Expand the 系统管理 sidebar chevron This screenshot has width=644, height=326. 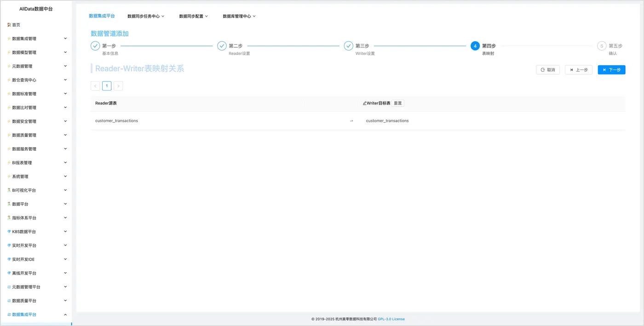[65, 177]
